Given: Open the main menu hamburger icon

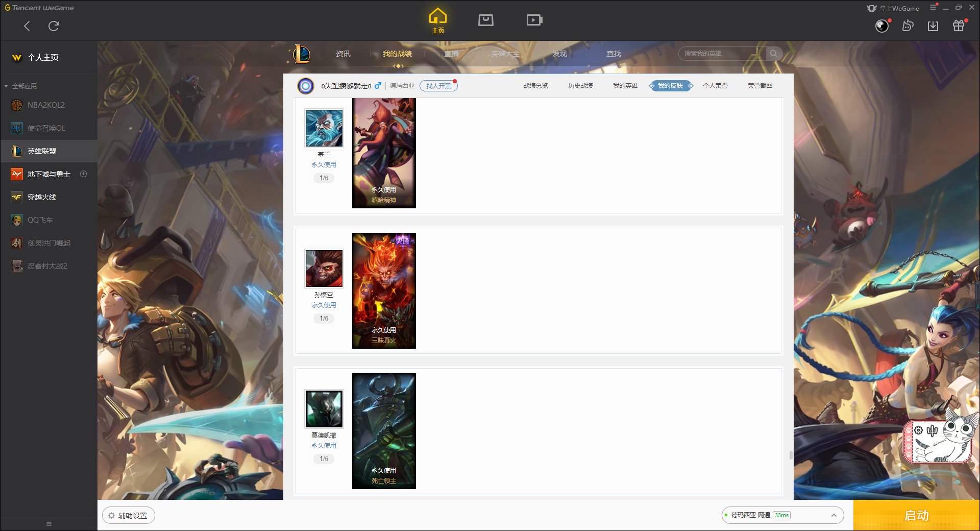Looking at the screenshot, I should 933,7.
